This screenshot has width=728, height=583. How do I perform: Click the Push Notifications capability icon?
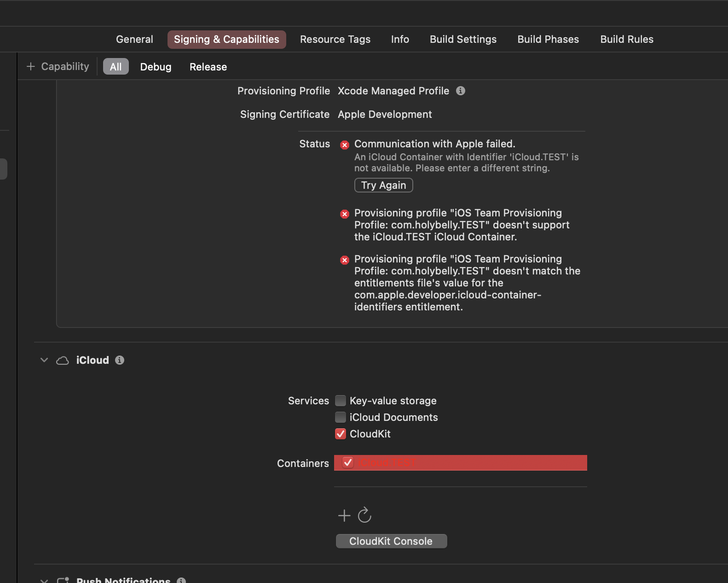point(63,580)
